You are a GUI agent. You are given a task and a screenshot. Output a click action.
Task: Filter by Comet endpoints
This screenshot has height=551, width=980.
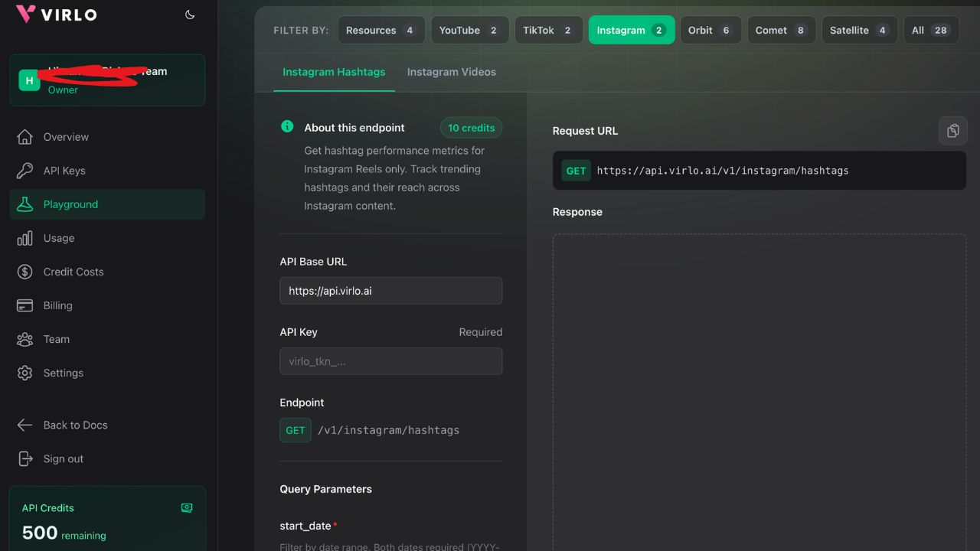tap(781, 30)
